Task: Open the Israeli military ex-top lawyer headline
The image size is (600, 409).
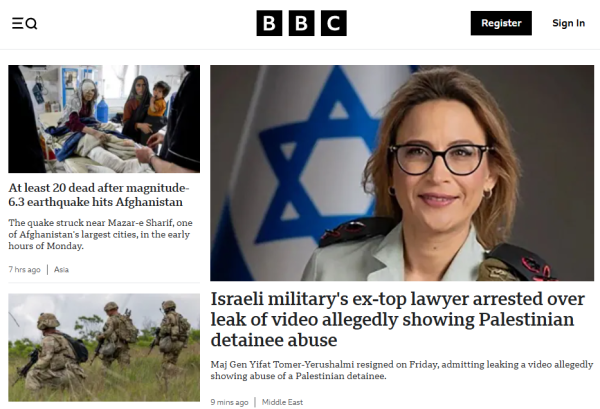Action: (x=398, y=319)
